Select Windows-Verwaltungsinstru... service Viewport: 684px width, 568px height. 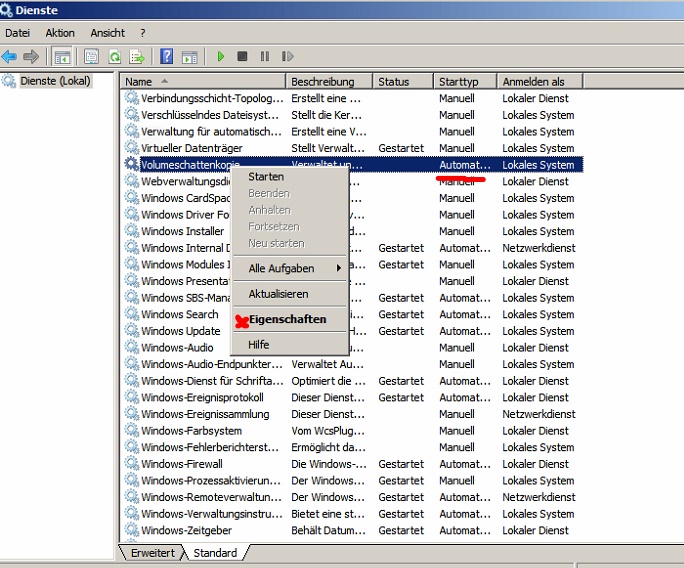pyautogui.click(x=212, y=514)
